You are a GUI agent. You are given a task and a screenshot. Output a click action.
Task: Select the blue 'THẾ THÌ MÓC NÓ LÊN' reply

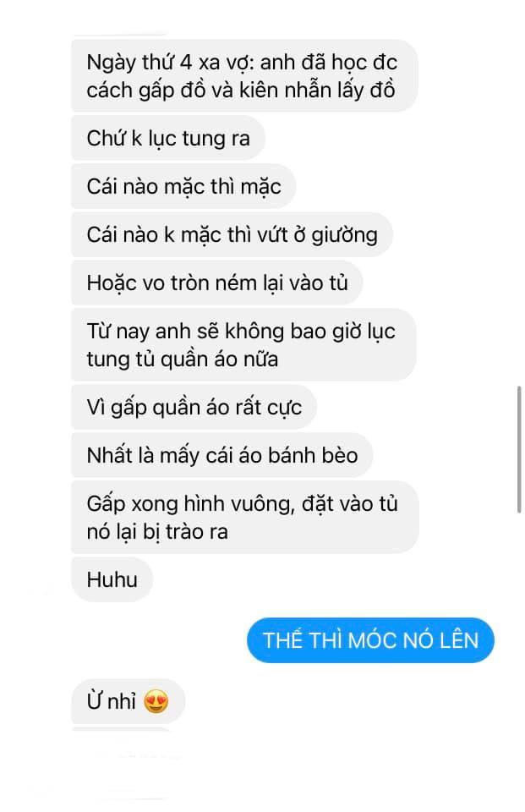pos(370,640)
